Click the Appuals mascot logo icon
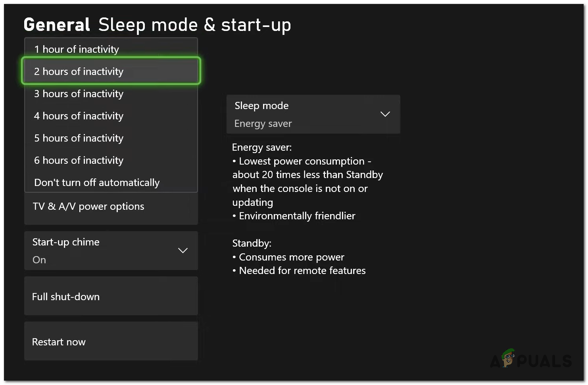588x385 pixels. (508, 358)
